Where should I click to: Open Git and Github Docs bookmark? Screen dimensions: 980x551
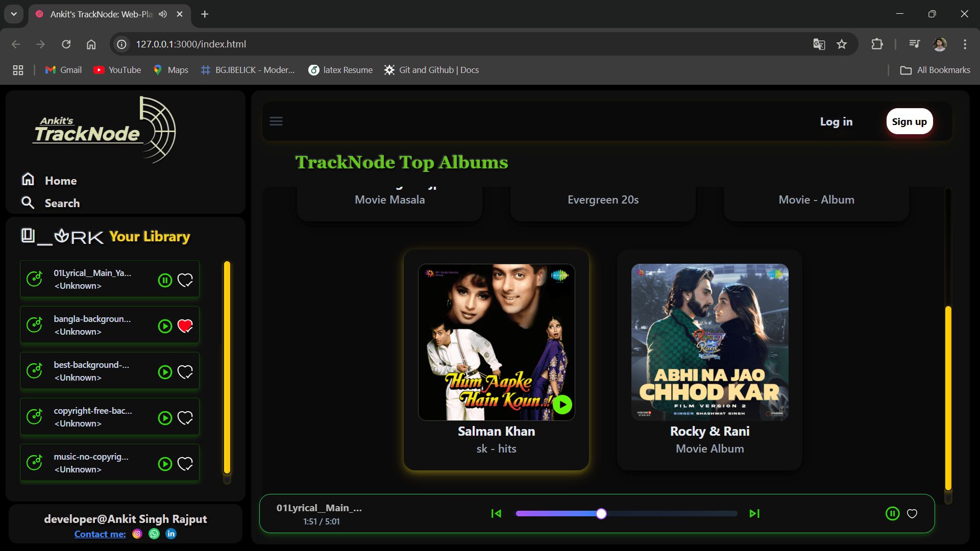(x=432, y=70)
